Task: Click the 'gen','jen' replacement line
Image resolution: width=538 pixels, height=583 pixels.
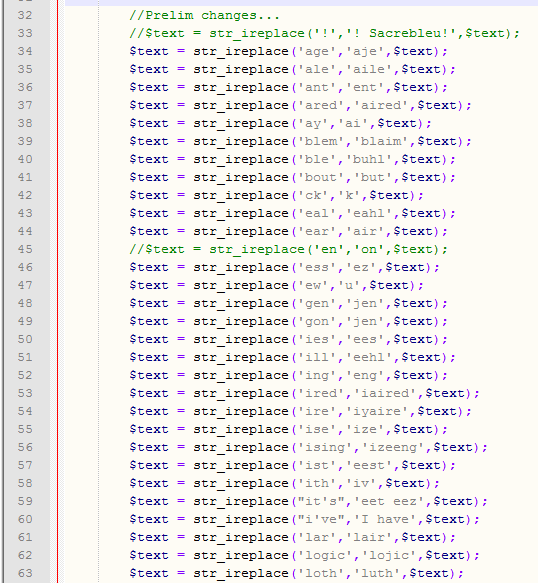Action: [289, 303]
